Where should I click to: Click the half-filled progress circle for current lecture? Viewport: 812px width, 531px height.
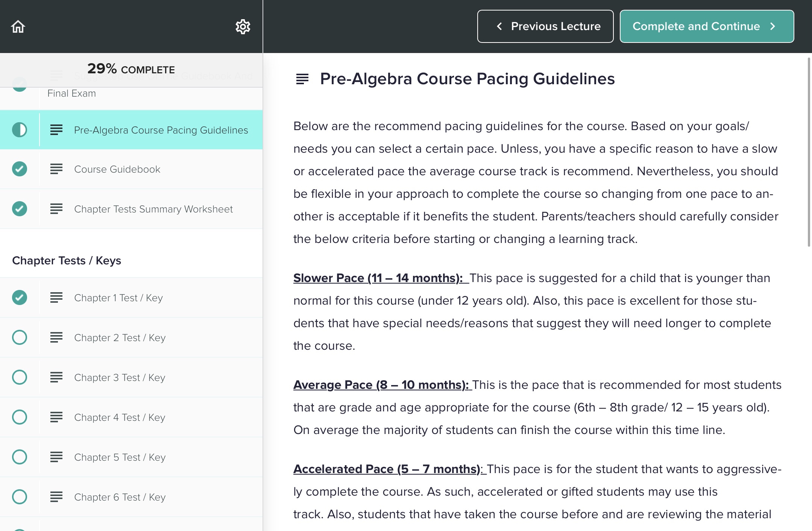click(x=19, y=130)
